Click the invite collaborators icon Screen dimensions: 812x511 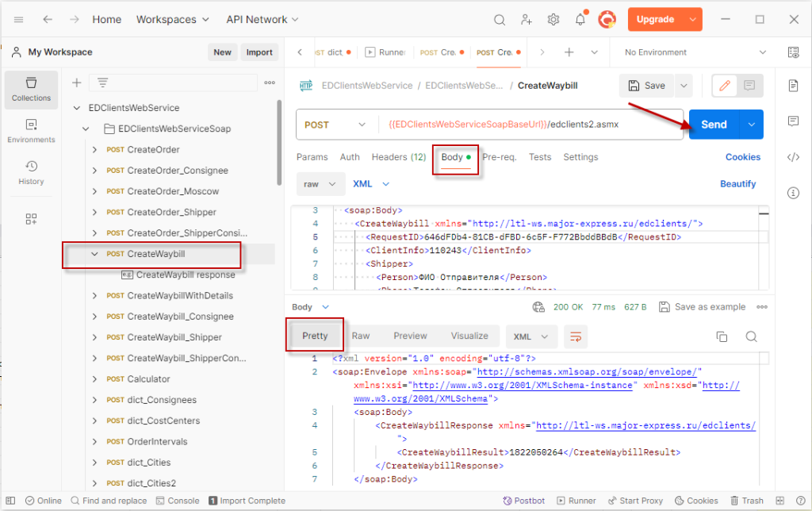click(527, 20)
